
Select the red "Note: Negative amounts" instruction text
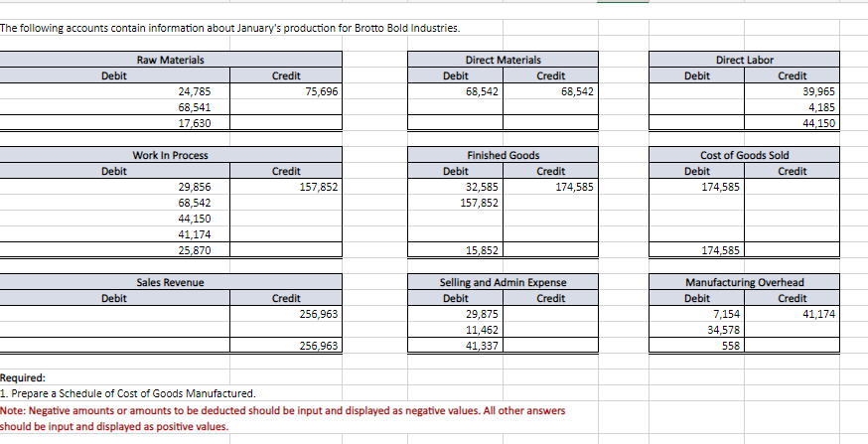coord(283,418)
